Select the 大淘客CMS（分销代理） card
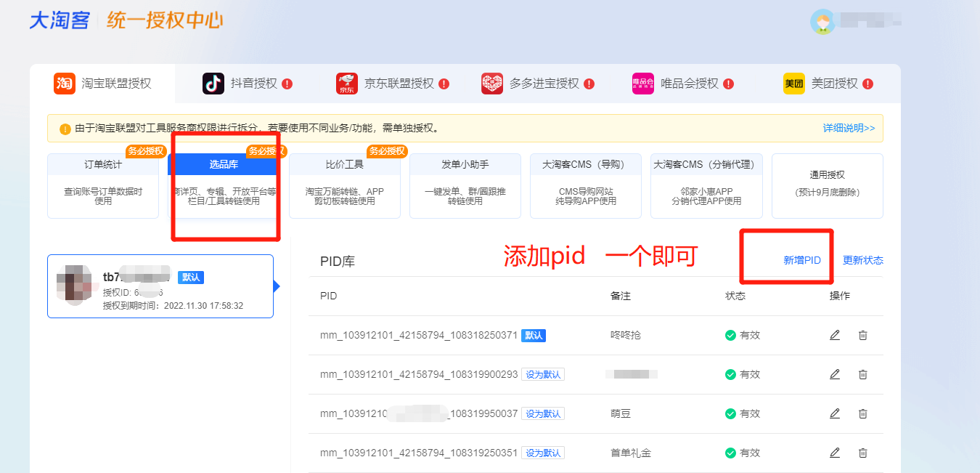980x473 pixels. 706,186
